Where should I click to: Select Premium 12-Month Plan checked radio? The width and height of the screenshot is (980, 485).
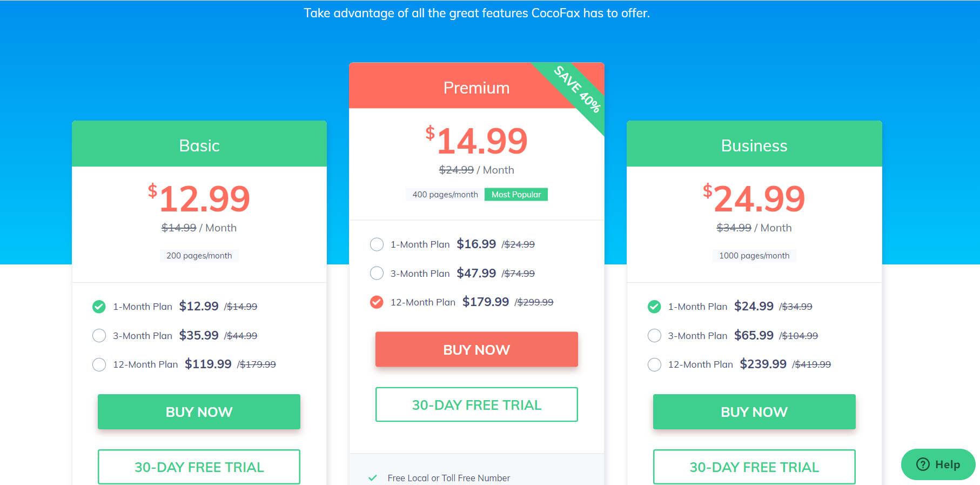pyautogui.click(x=377, y=302)
